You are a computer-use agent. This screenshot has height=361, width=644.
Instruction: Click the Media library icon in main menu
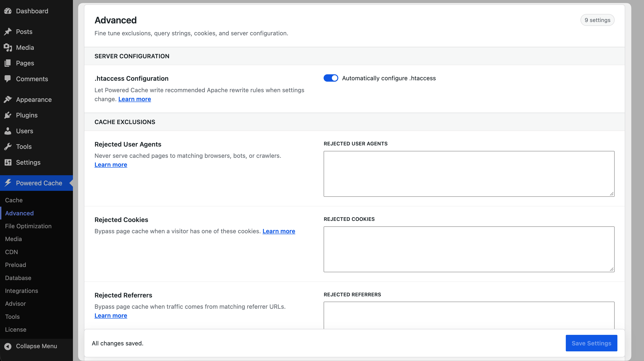coord(8,47)
